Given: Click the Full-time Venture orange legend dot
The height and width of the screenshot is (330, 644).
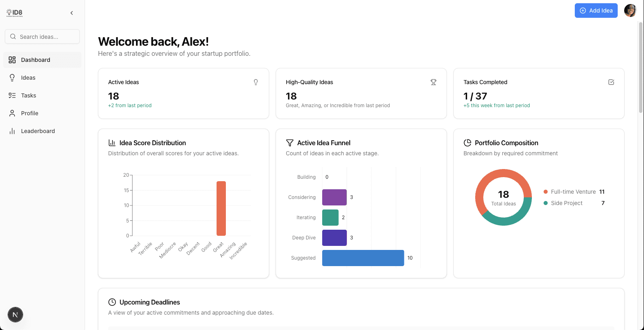Looking at the screenshot, I should click(546, 192).
